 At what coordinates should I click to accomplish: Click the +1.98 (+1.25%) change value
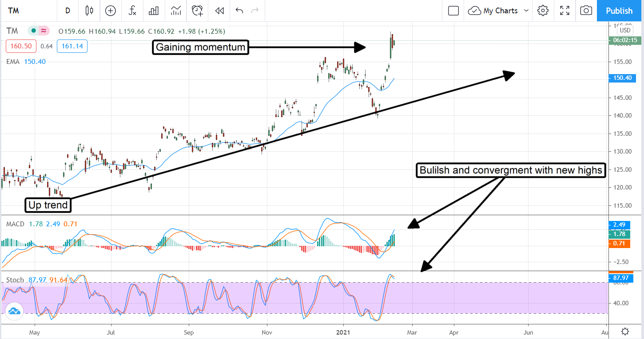(x=202, y=31)
